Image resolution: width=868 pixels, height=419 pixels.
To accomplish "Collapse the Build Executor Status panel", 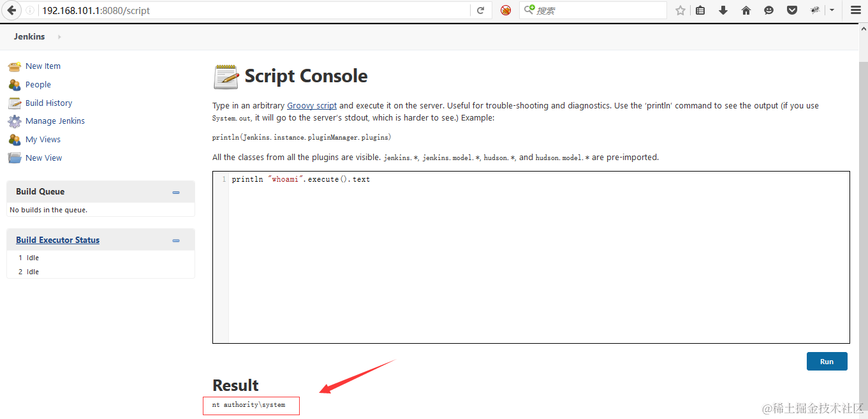I will click(x=176, y=240).
